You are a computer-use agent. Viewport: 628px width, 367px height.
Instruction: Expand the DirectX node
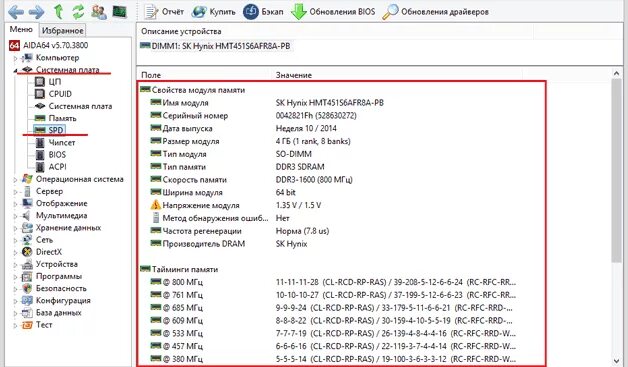click(16, 252)
